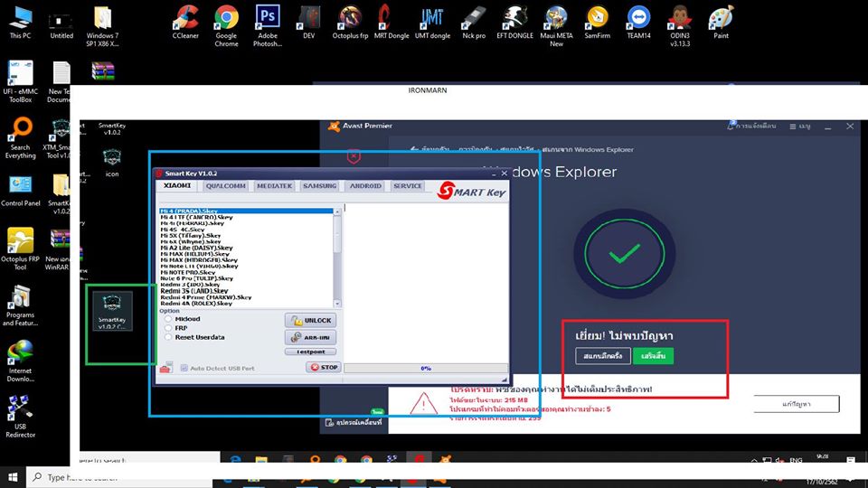Screen dimensions: 868x488
Task: Launch SamFirm desktop shortcut
Action: pos(598,22)
